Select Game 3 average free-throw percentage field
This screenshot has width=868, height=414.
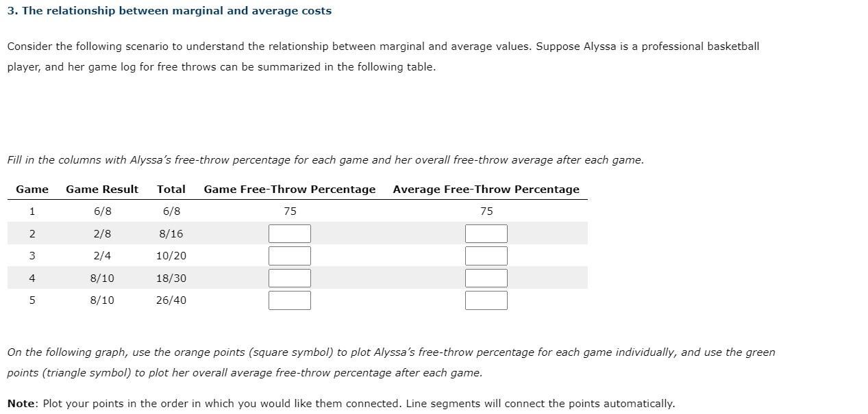click(x=486, y=255)
